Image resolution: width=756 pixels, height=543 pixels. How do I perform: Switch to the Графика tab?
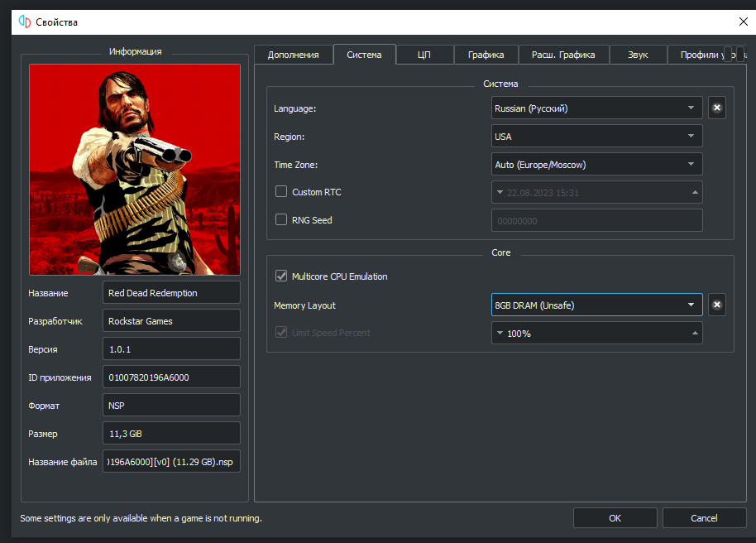[x=486, y=55]
